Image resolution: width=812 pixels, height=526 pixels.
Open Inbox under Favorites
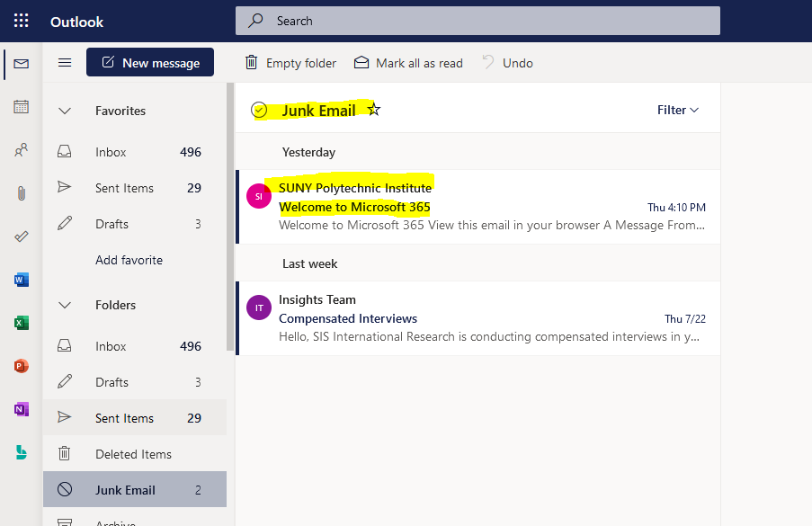135,152
